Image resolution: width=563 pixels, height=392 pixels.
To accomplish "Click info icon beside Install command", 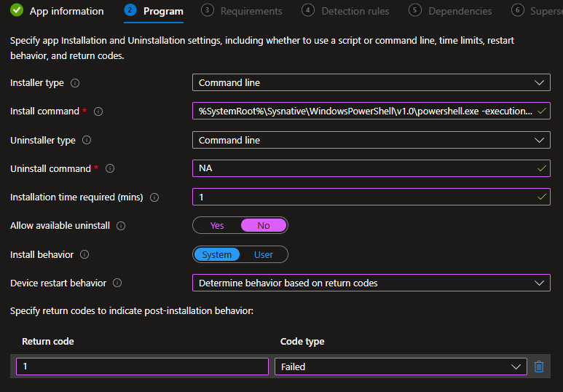I will (98, 111).
